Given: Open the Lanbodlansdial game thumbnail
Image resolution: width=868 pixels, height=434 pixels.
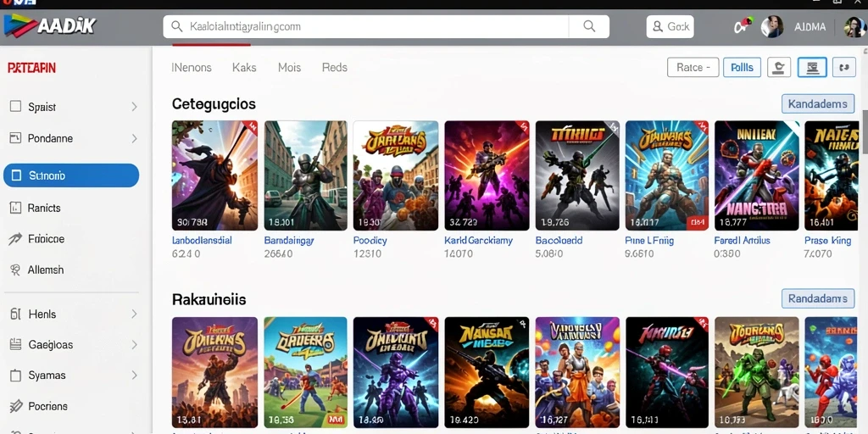Looking at the screenshot, I should (214, 175).
